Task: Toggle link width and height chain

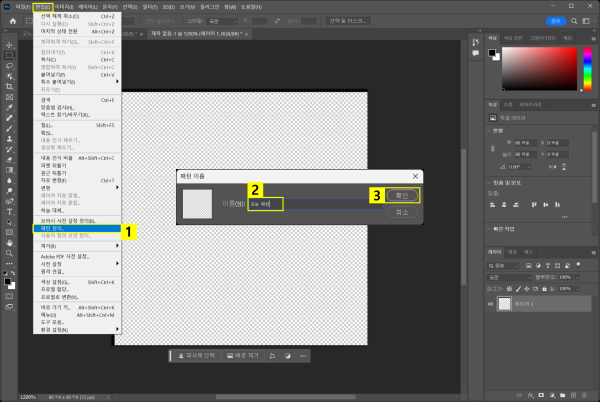Action: pyautogui.click(x=493, y=148)
